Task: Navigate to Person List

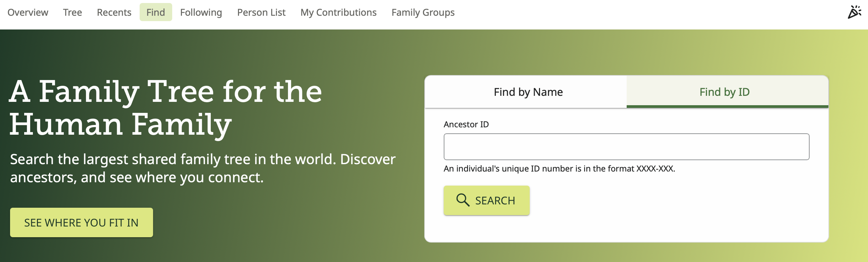Action: (261, 12)
